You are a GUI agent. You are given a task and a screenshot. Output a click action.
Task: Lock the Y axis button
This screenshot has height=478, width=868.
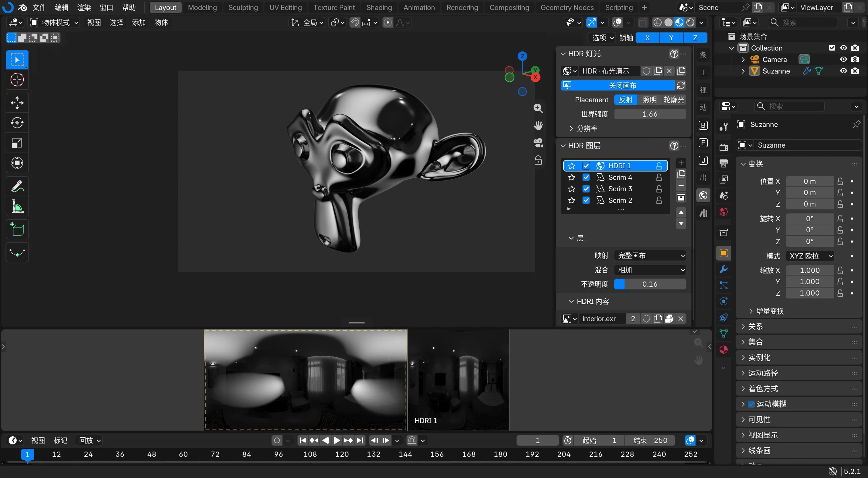click(671, 37)
